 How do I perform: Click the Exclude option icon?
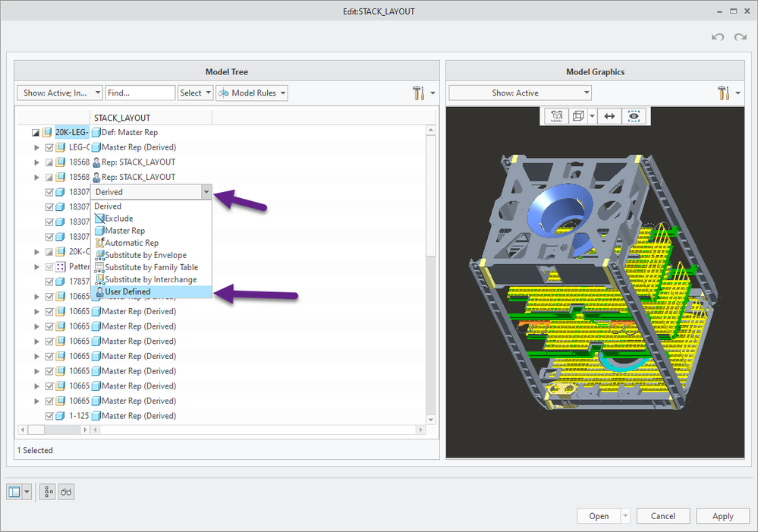pos(99,219)
